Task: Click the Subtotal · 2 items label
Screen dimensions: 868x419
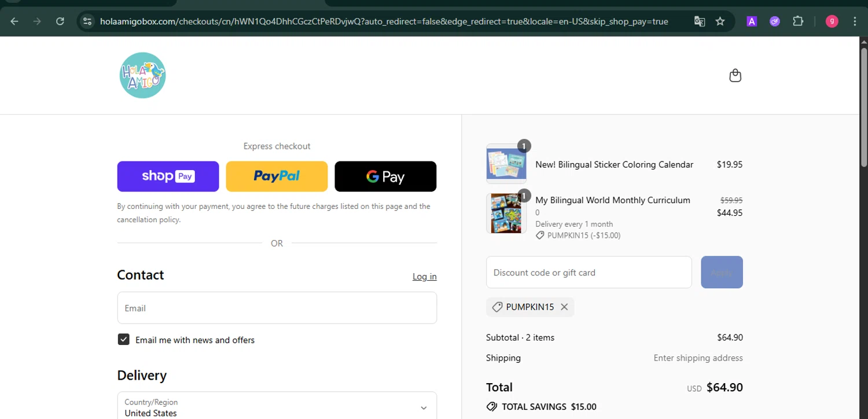Action: point(520,337)
